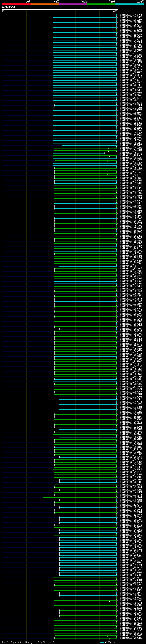Select the UniRef100_B2Q1M1 label
Image resolution: width=146 pixels, height=644 pixels.
(131, 357)
